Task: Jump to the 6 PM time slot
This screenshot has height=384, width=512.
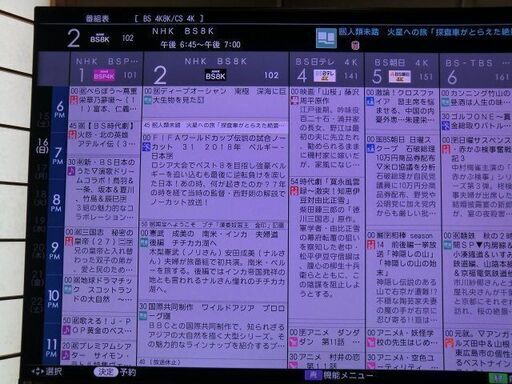Action: [x=60, y=109]
